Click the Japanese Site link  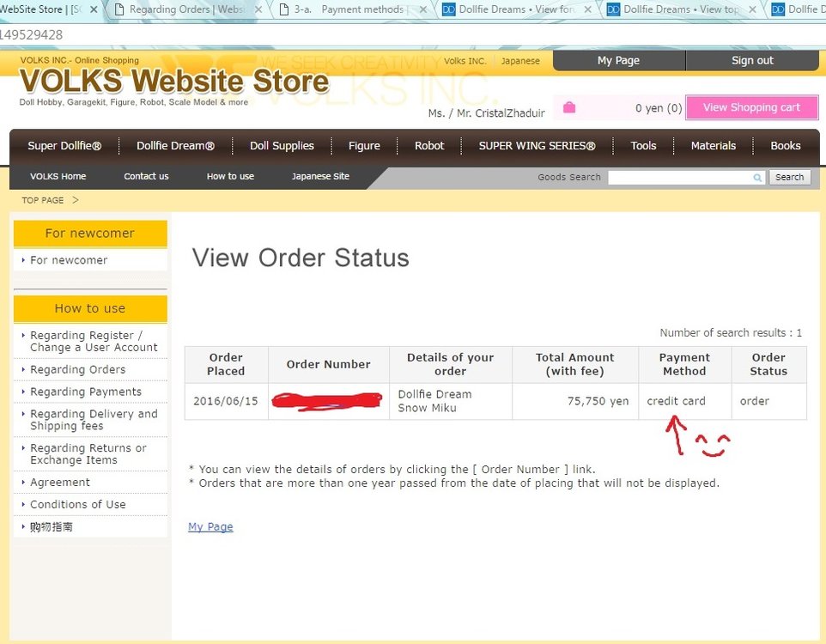coord(320,176)
